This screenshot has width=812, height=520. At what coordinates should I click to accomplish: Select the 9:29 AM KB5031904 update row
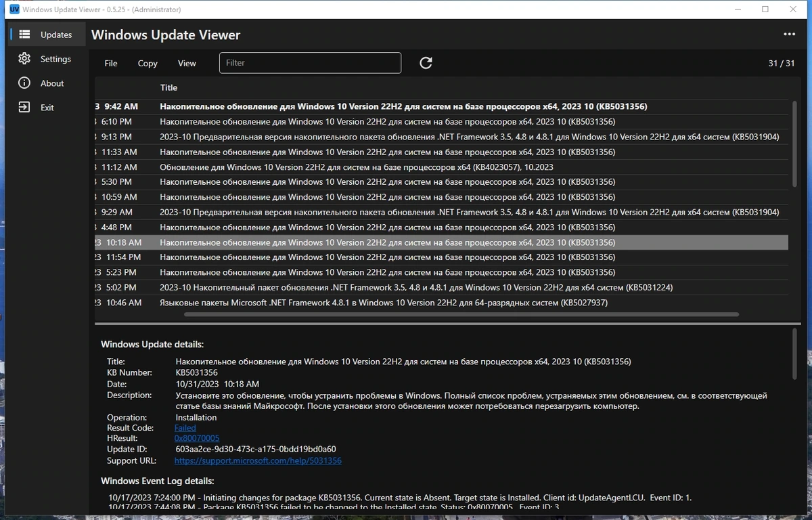coord(441,212)
